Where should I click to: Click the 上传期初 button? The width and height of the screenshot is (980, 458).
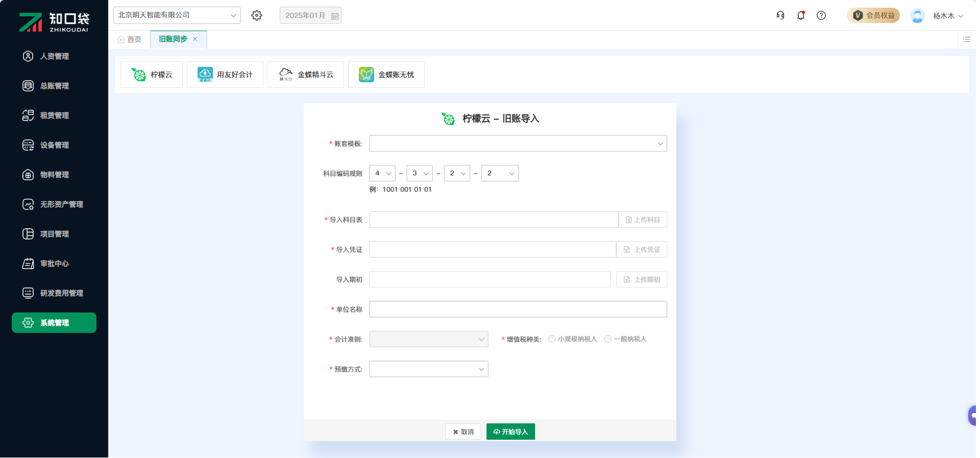pos(642,279)
